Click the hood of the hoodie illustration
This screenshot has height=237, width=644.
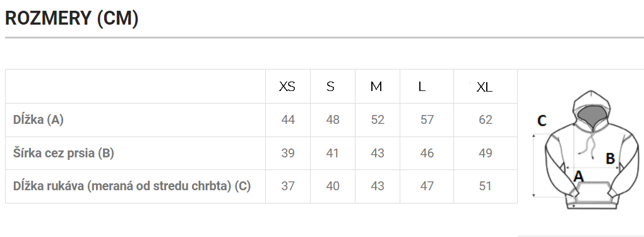[590, 108]
